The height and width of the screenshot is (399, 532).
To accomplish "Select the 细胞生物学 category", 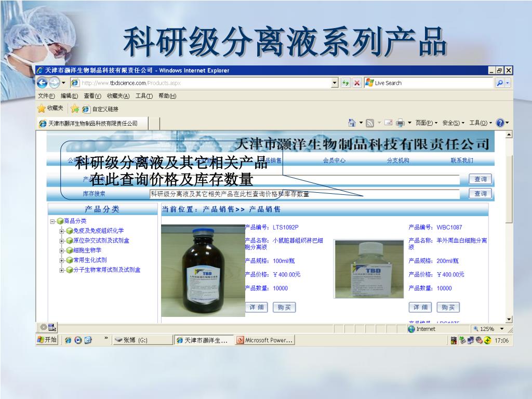I will (87, 250).
